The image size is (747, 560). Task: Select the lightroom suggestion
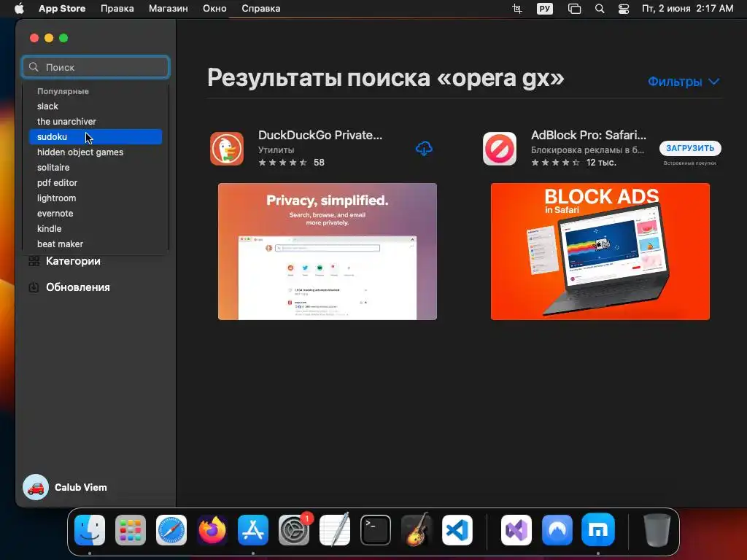click(x=96, y=198)
